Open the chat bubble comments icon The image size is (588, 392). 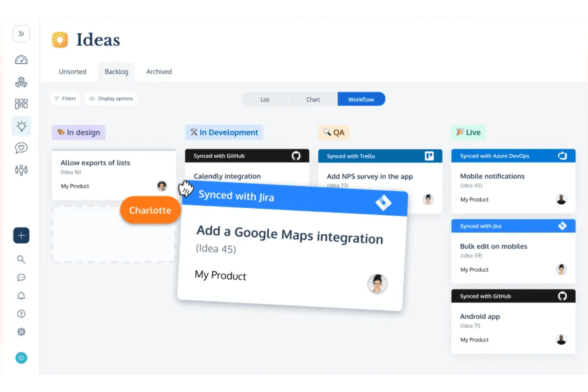tap(21, 278)
